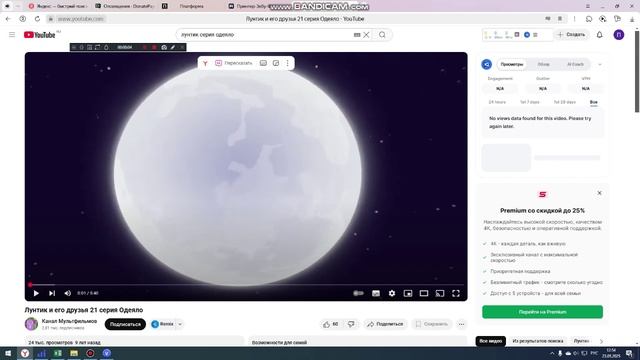Click the channel avatar image
Image resolution: width=640 pixels, height=360 pixels.
click(x=31, y=324)
